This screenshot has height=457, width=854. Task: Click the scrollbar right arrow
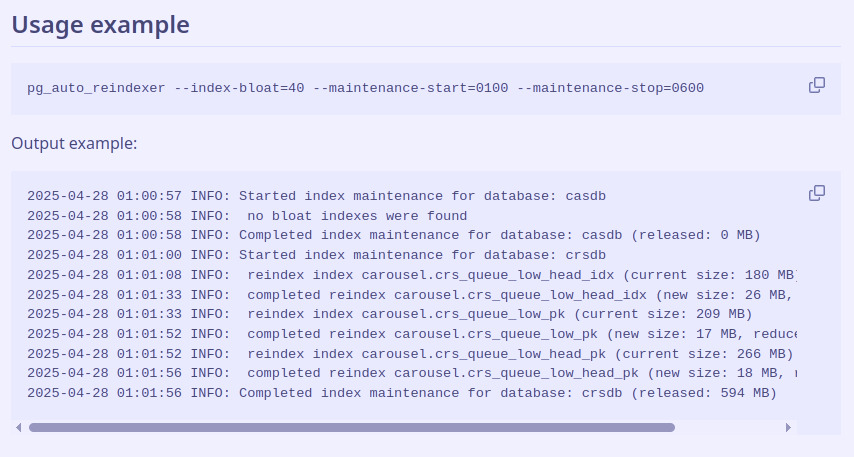pos(788,427)
